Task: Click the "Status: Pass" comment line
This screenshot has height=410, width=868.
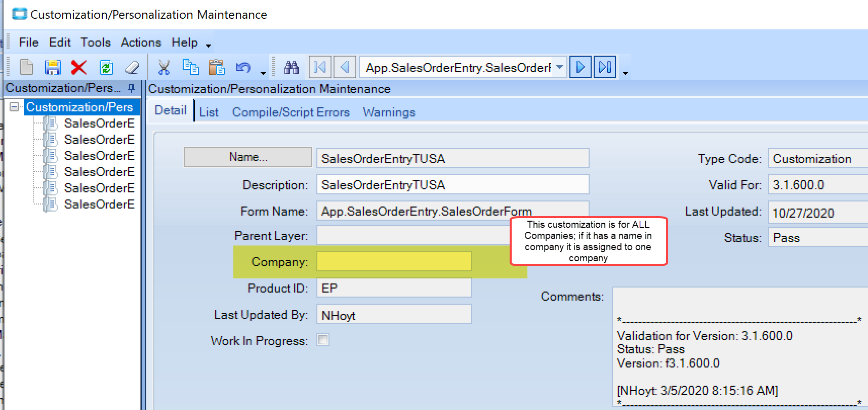Action: tap(650, 349)
